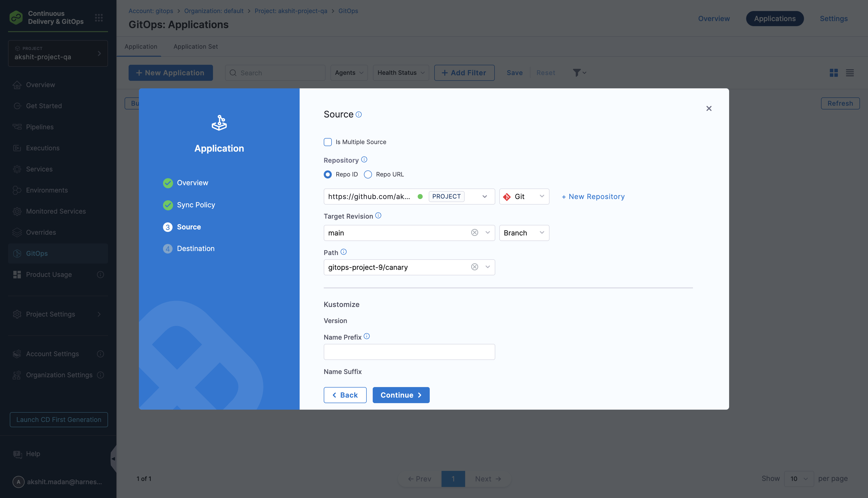Image resolution: width=868 pixels, height=498 pixels.
Task: Open the Services sidebar icon
Action: tap(17, 169)
